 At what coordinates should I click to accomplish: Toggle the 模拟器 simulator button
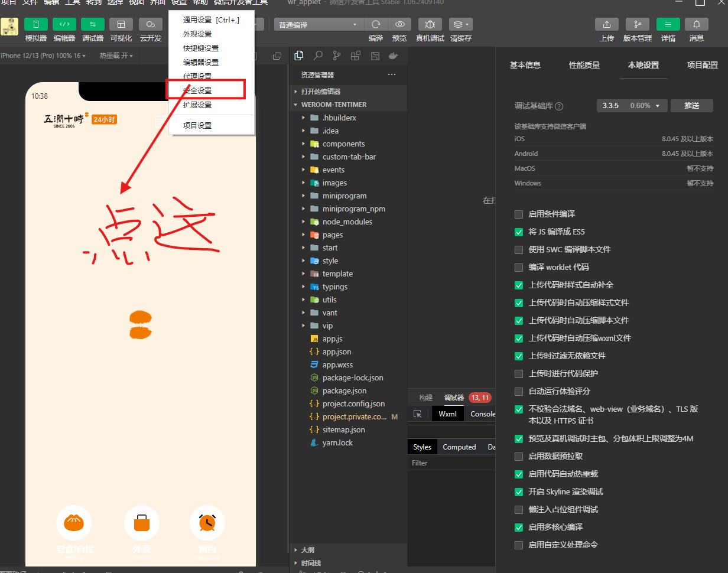[x=36, y=24]
